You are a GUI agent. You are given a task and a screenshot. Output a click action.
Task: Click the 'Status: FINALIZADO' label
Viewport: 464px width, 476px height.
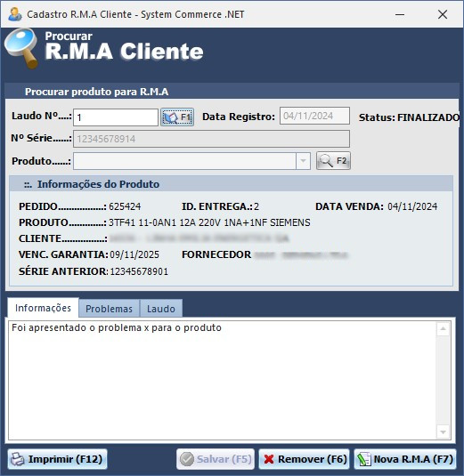(409, 117)
